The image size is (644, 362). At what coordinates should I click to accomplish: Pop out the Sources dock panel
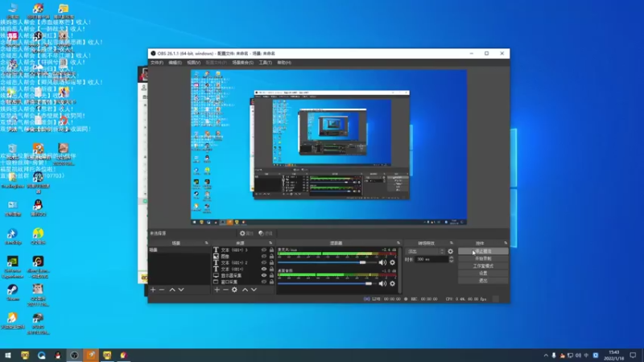click(x=270, y=243)
